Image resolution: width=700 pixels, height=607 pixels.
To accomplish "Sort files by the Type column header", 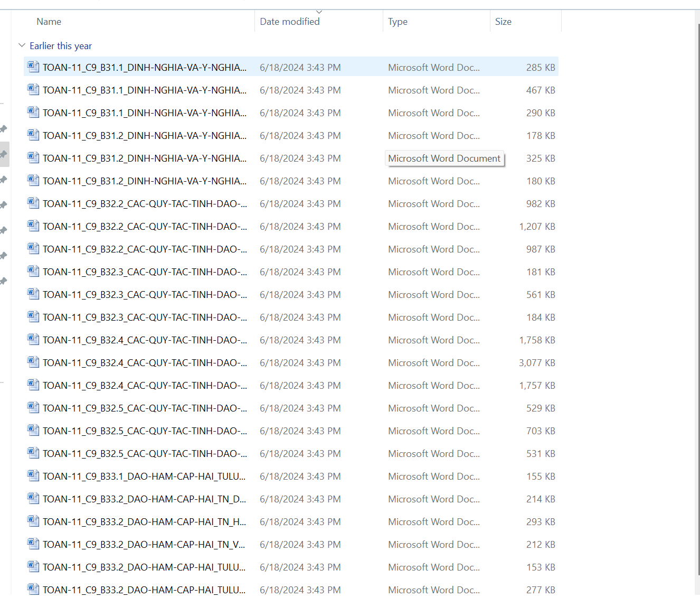I will [x=398, y=22].
